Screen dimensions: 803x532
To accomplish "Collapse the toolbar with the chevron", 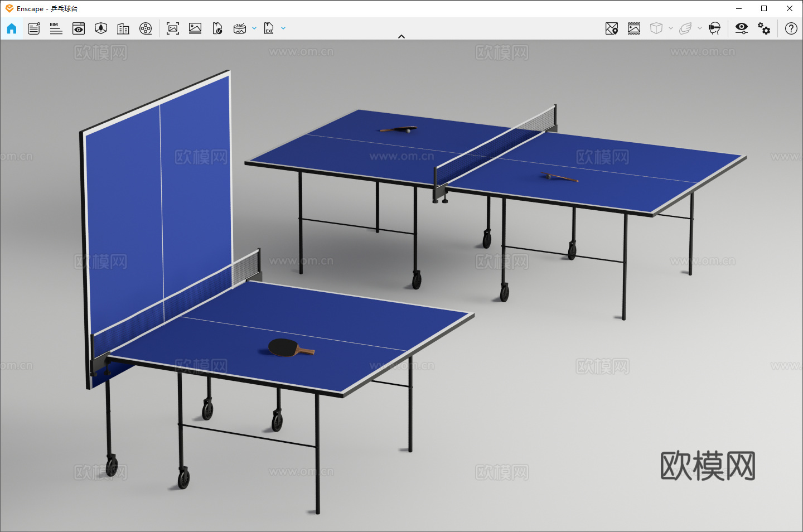I will (401, 36).
